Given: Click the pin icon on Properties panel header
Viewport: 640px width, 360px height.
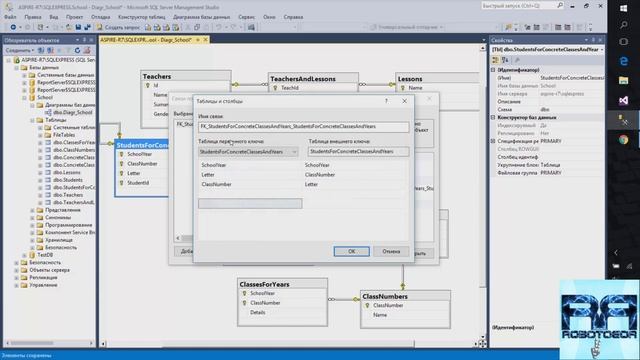Looking at the screenshot, I should 593,40.
